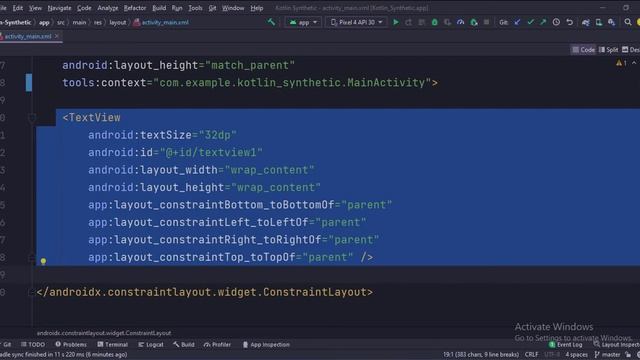Click the warning triangle indicator in editor
Screen dimensions: 640x360
619,63
